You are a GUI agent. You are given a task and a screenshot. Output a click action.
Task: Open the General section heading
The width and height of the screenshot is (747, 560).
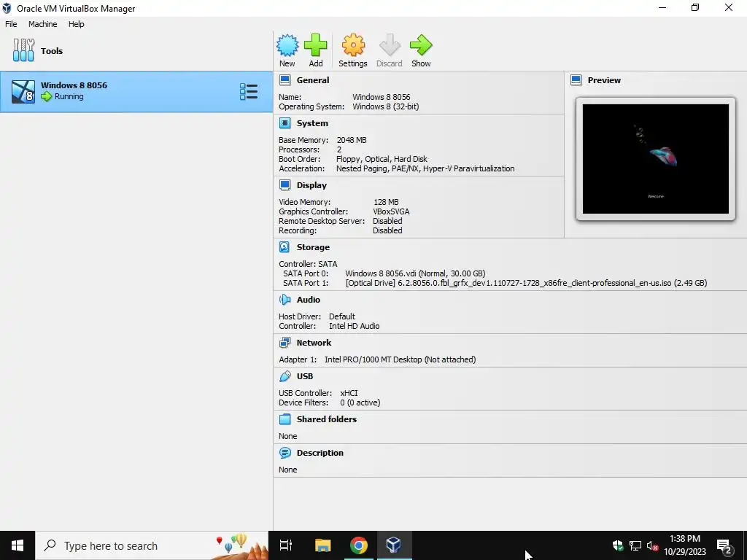(313, 80)
